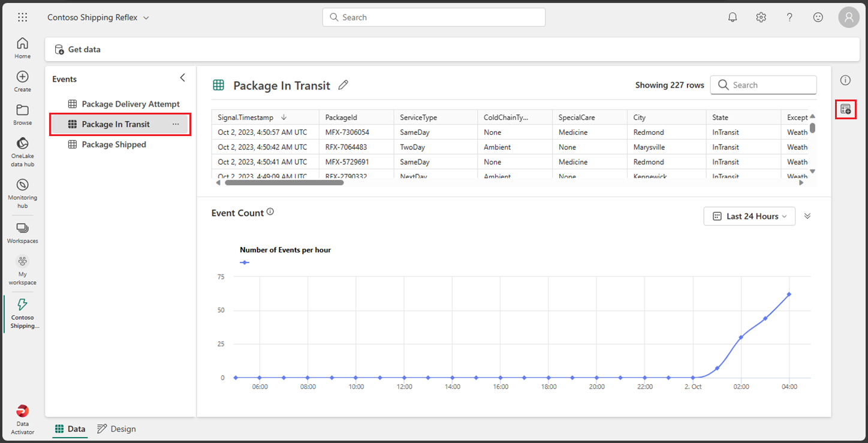Collapse the Event Count chart section
Viewport: 868px width, 443px height.
coord(807,216)
